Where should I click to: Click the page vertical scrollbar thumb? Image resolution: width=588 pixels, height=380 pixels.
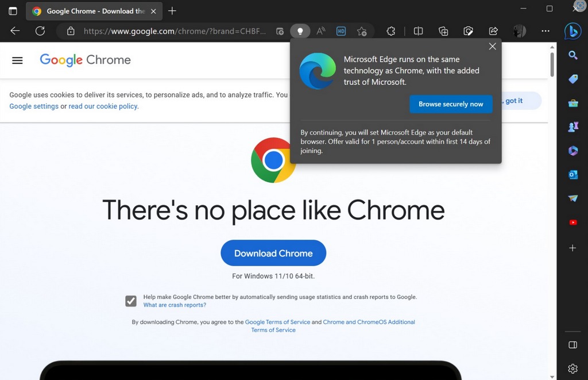coord(552,64)
